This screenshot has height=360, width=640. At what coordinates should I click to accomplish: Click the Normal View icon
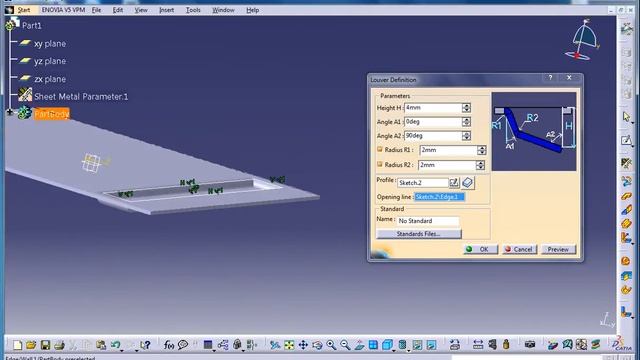359,345
